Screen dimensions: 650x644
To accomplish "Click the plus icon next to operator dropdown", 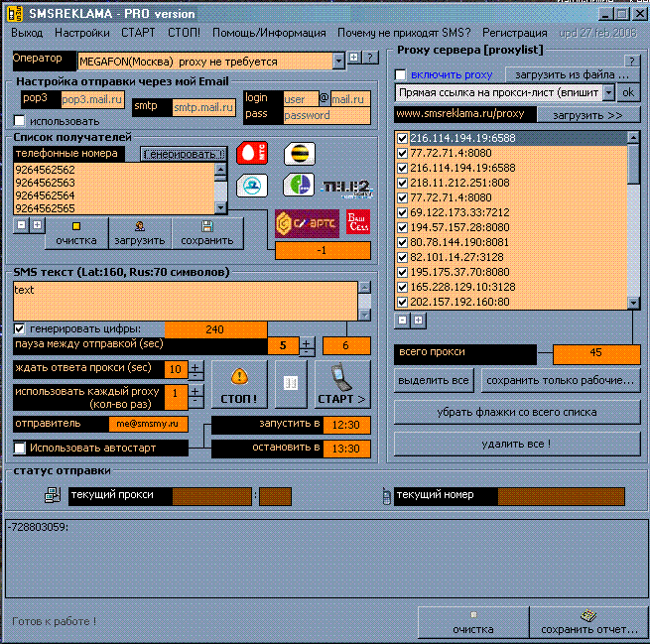I will (353, 58).
